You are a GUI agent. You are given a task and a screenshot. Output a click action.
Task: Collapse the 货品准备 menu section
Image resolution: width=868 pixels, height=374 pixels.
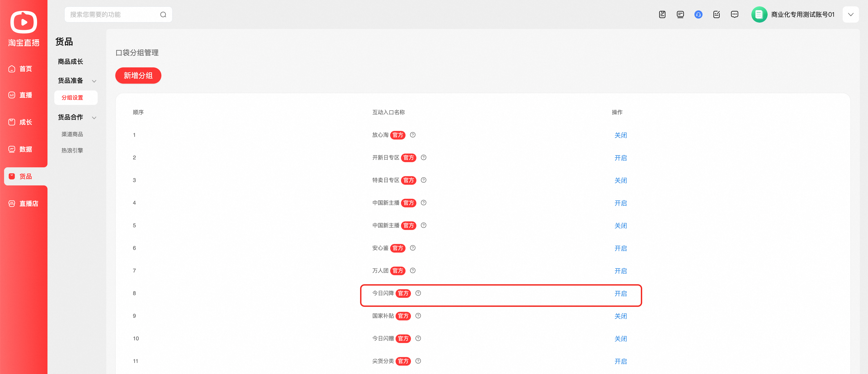coord(94,81)
